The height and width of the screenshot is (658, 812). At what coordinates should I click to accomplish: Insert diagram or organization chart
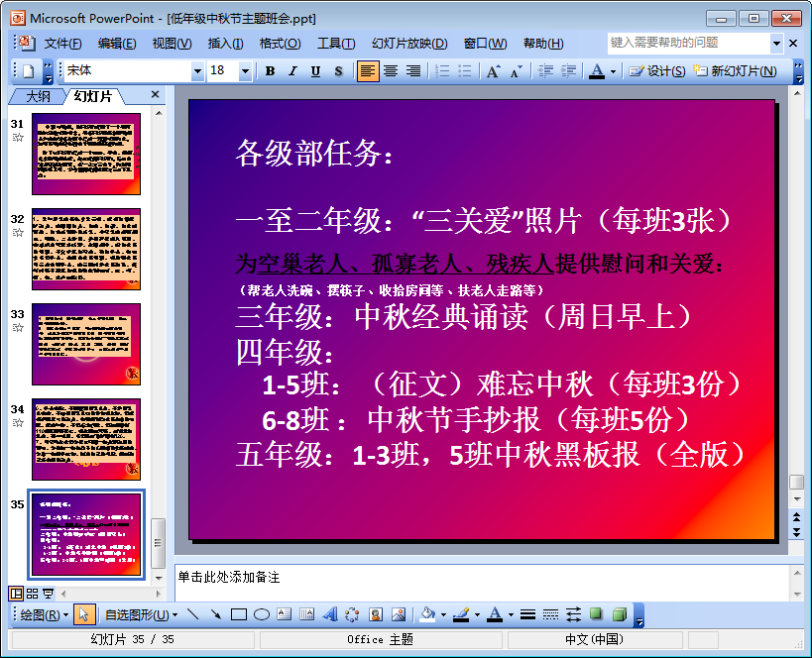point(352,614)
